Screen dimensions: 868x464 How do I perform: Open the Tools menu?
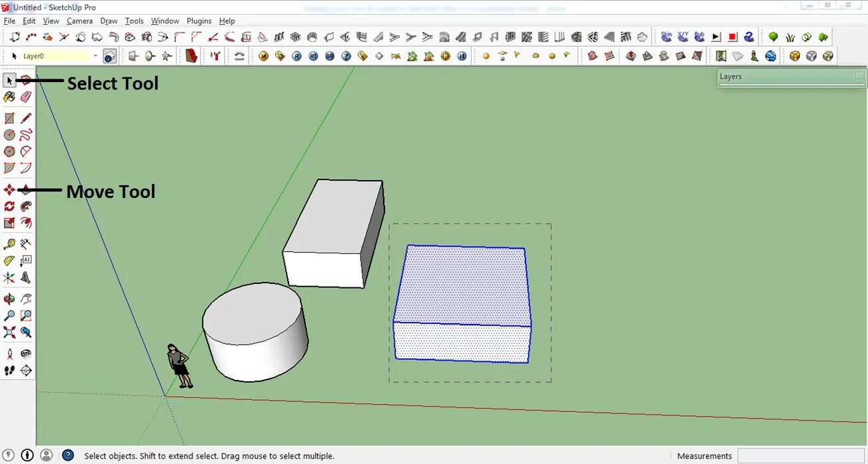[134, 21]
